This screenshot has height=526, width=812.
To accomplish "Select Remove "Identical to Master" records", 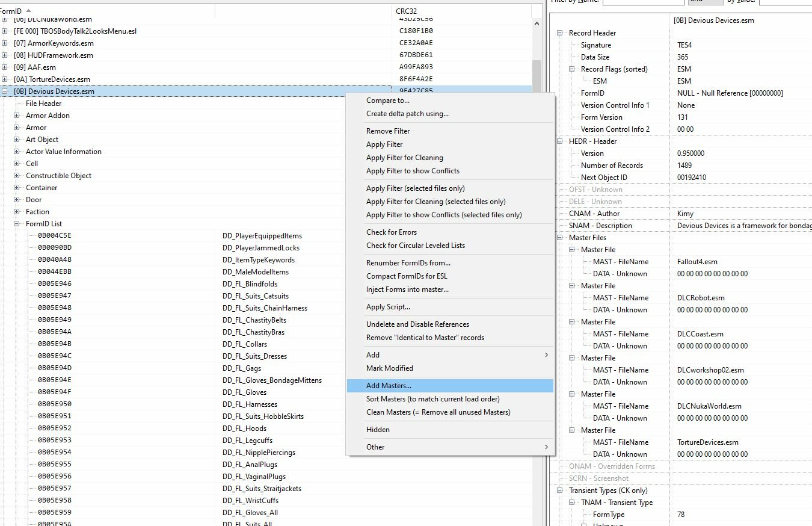I will click(x=450, y=338).
